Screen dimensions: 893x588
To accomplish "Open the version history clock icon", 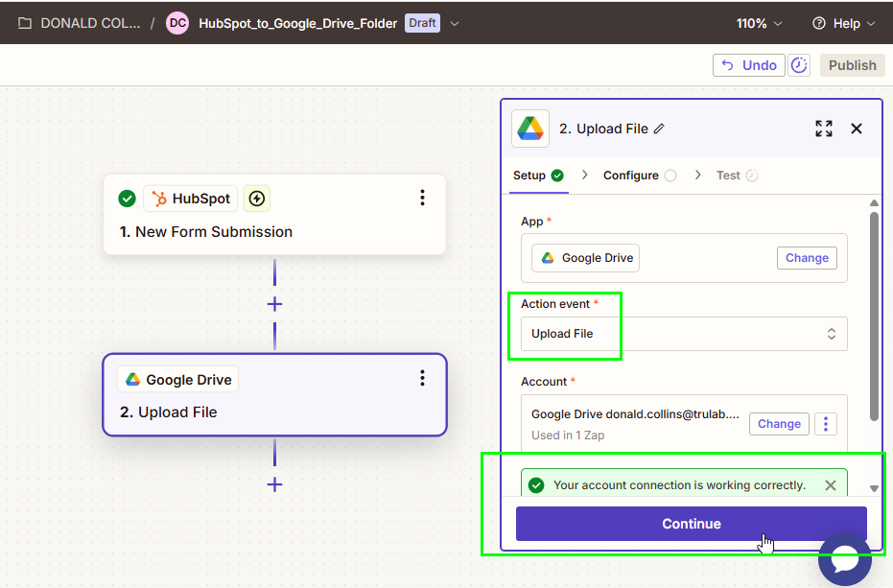I will pyautogui.click(x=799, y=65).
